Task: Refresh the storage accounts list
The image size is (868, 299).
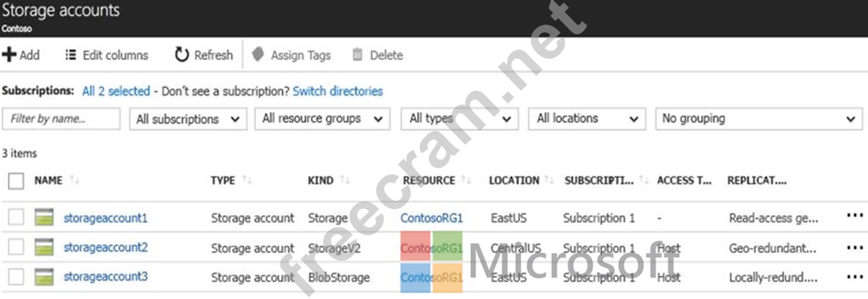Action: [x=203, y=55]
